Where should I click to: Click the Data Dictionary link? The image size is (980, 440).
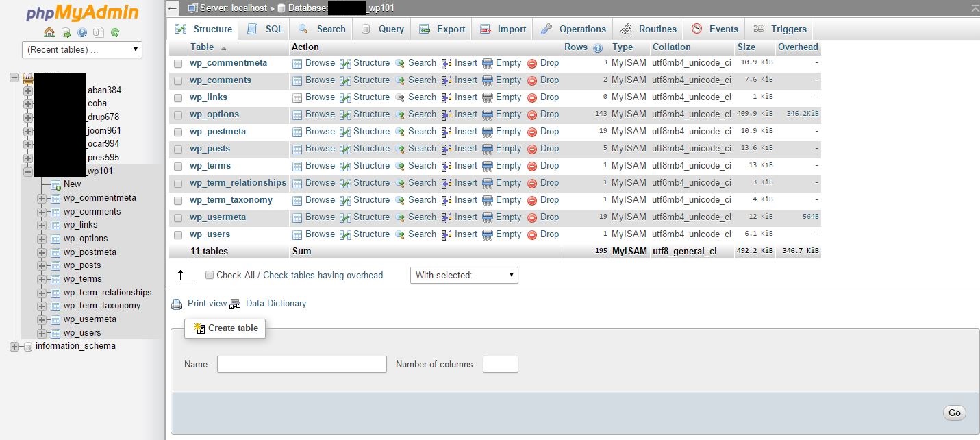pos(275,304)
